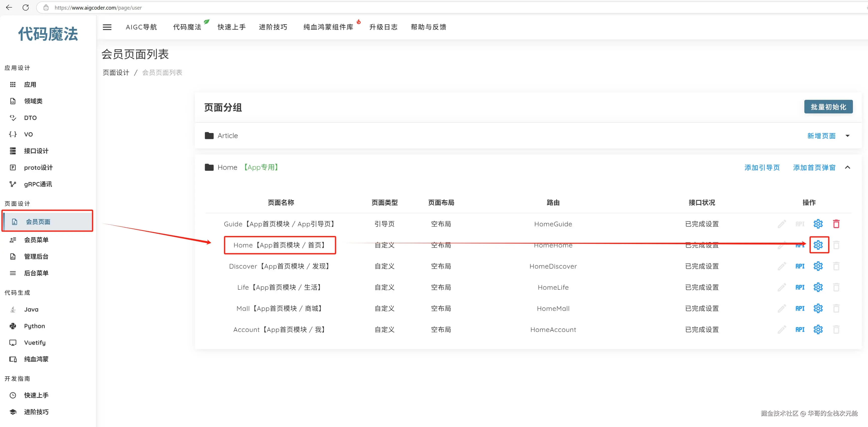The height and width of the screenshot is (427, 868).
Task: Click red delete icon for Guide row
Action: (x=836, y=224)
